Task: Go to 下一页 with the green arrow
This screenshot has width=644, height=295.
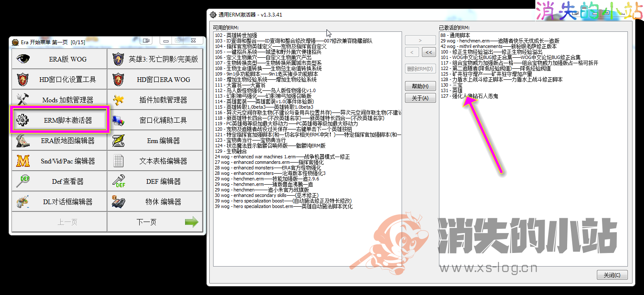Action: (191, 222)
